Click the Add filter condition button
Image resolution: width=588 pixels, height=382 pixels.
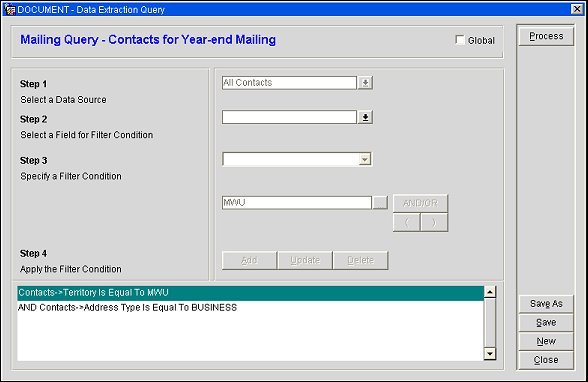(249, 260)
